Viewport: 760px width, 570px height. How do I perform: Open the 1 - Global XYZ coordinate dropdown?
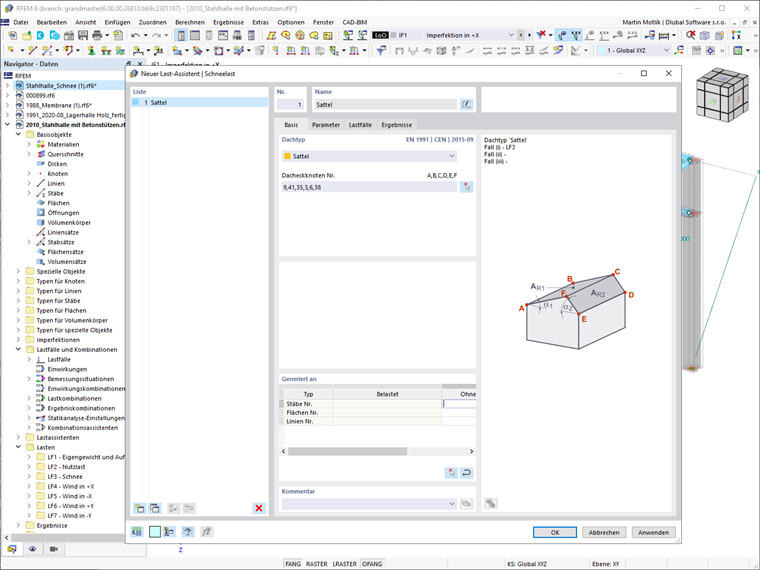(x=666, y=50)
